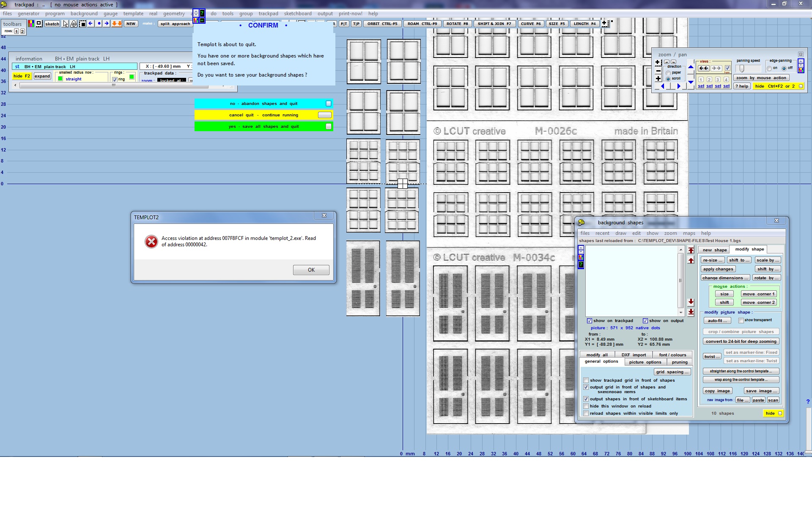Click previous view double left-arrows button
The image size is (812, 526).
[x=704, y=68]
